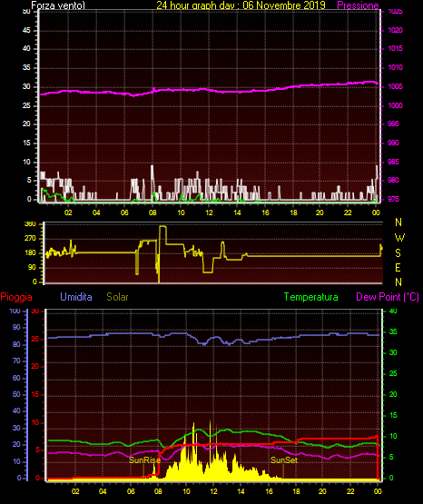Screen dimensions: 423x504
Task: Click the '975' pressure axis value
Action: click(393, 199)
